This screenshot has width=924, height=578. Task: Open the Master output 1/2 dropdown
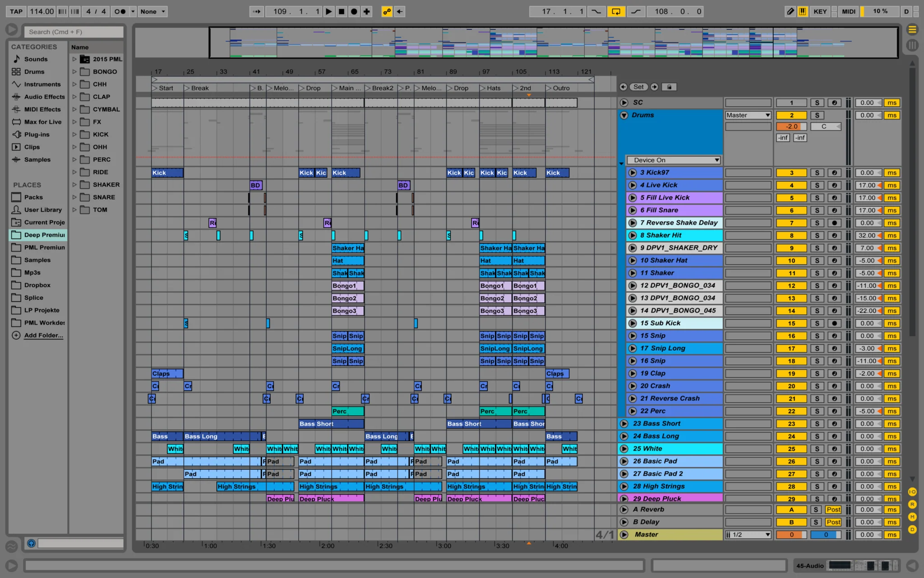748,535
